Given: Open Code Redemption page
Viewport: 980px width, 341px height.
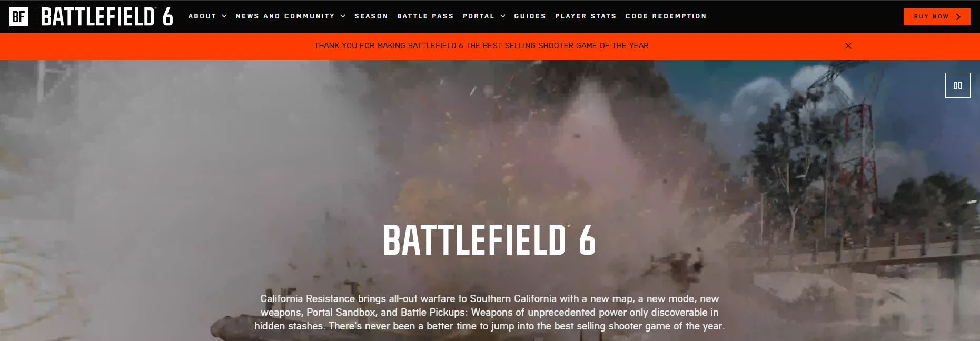Looking at the screenshot, I should pyautogui.click(x=666, y=16).
